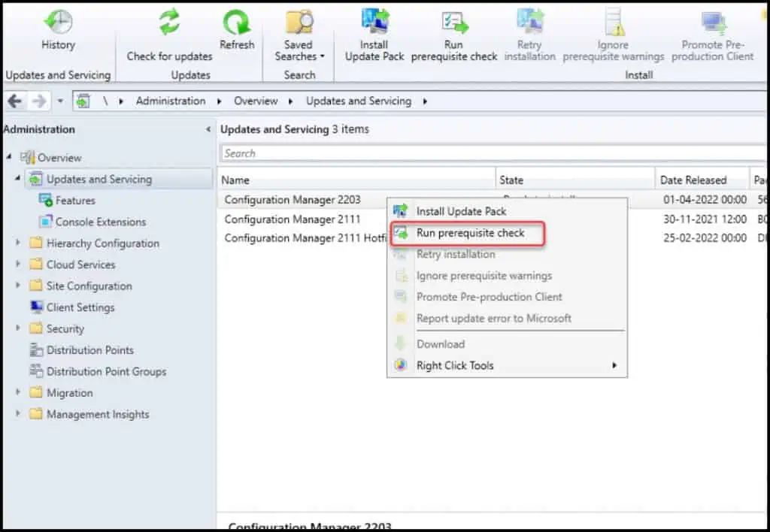
Task: Select Updates and Servicing in the breadcrumb
Action: click(359, 101)
